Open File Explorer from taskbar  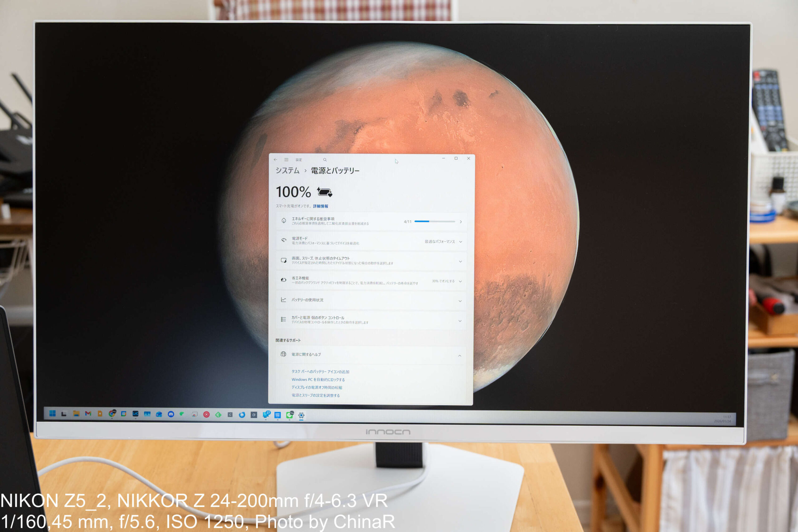pos(76,414)
